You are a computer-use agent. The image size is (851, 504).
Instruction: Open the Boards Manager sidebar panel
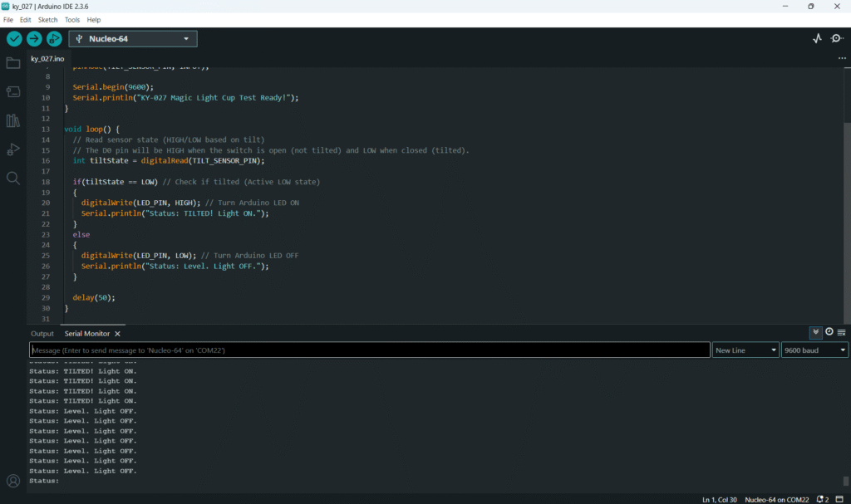(x=13, y=92)
